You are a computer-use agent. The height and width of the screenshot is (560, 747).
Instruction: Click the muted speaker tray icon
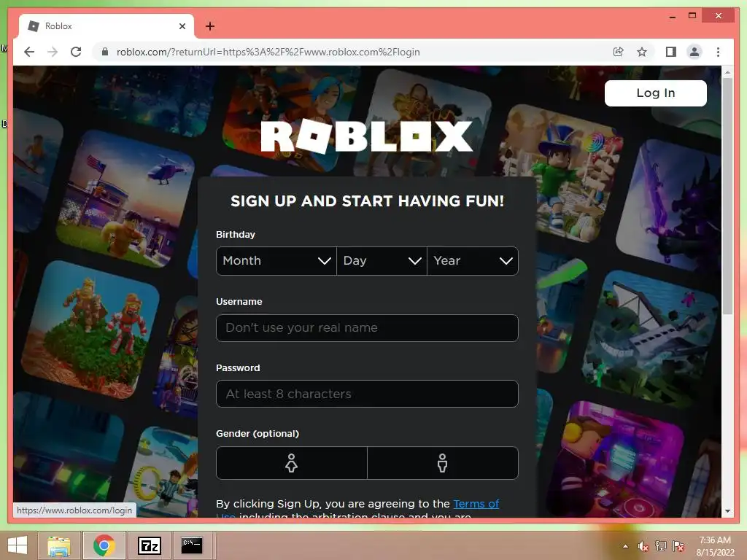click(643, 547)
